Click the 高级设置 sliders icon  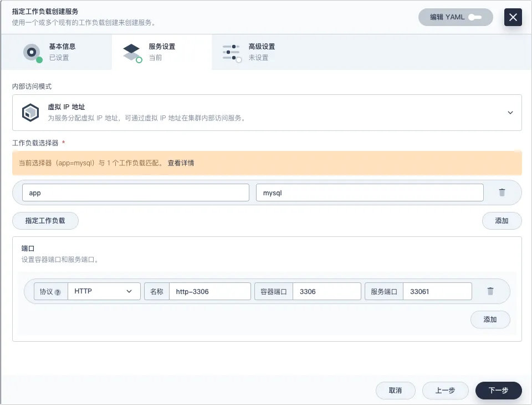(x=232, y=53)
